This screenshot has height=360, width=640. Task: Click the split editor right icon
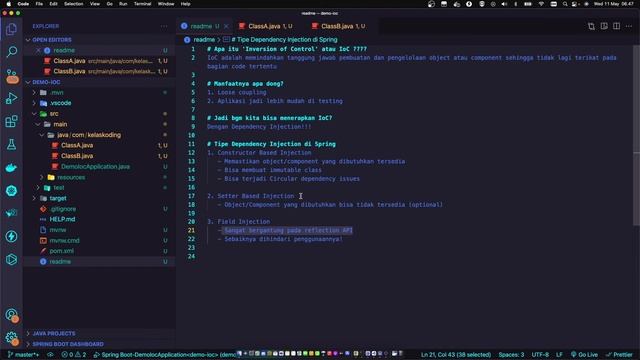click(x=616, y=26)
